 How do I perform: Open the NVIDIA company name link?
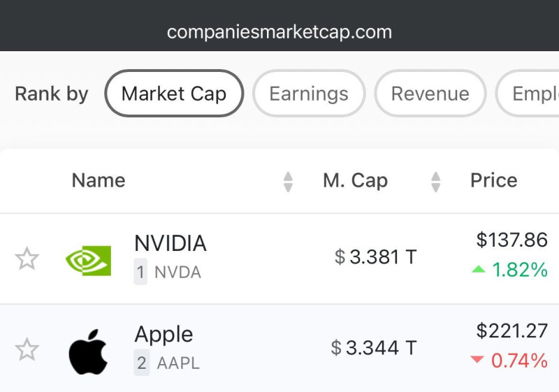170,243
